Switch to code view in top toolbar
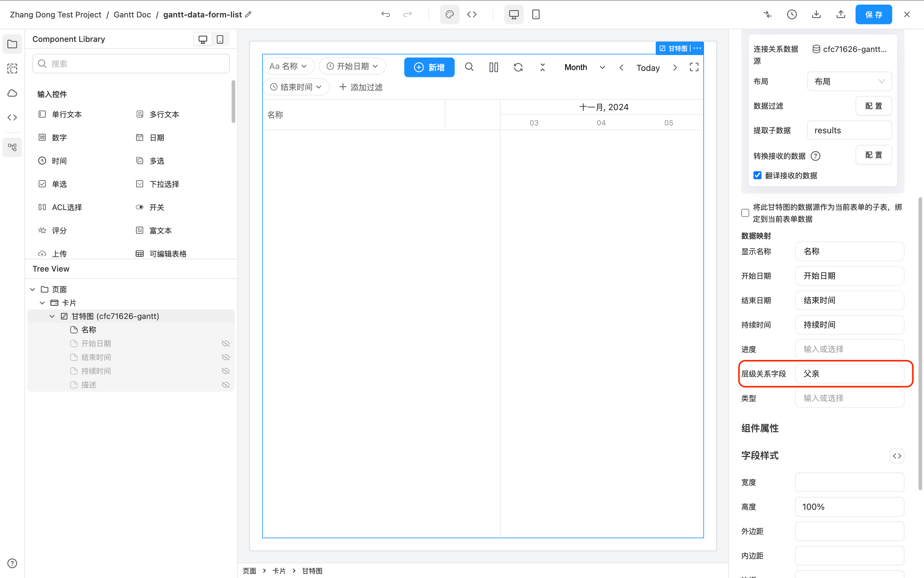This screenshot has height=578, width=924. click(472, 15)
